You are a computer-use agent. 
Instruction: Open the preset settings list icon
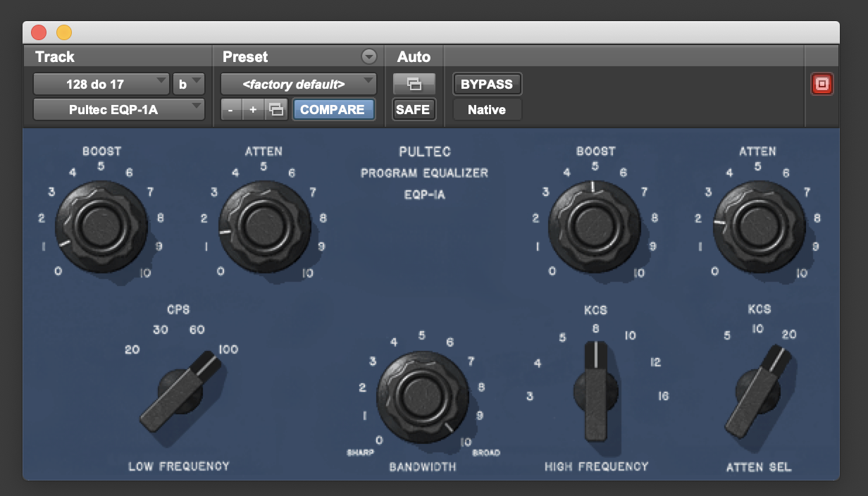point(277,110)
